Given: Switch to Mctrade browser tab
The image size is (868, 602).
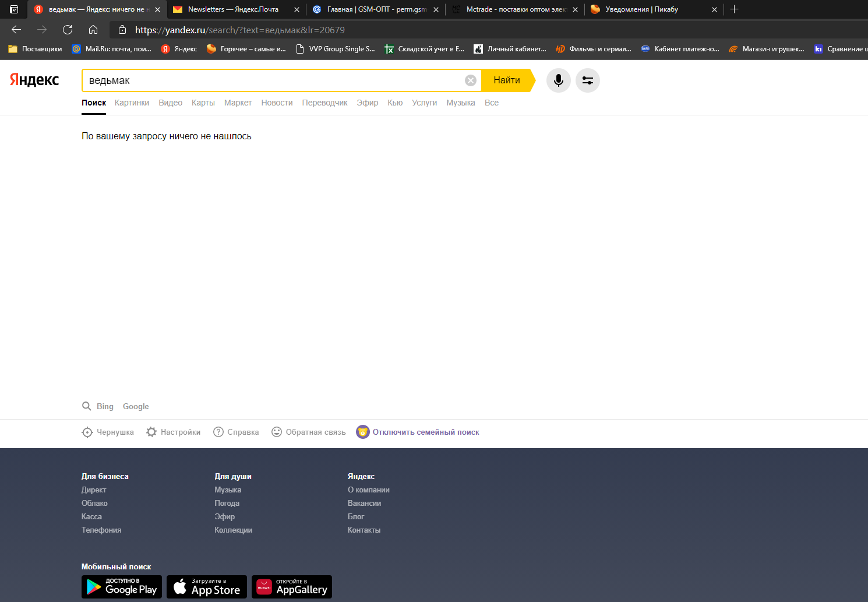Looking at the screenshot, I should (516, 9).
